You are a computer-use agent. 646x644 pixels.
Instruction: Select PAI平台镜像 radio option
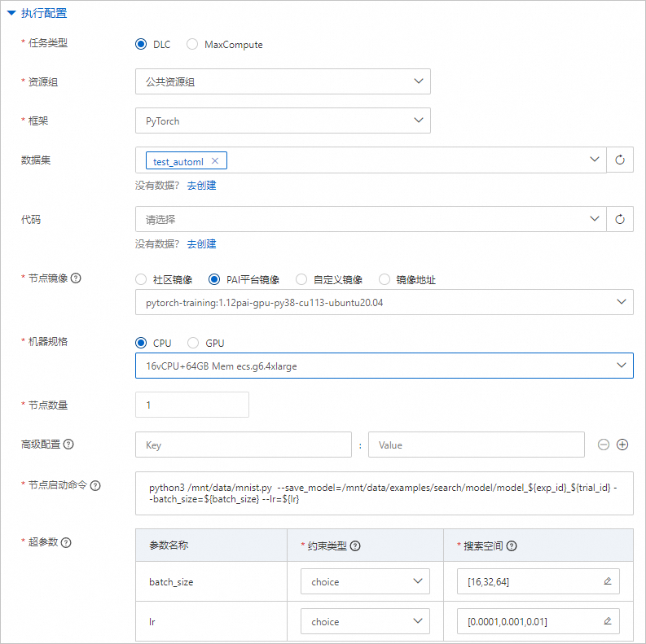click(214, 279)
